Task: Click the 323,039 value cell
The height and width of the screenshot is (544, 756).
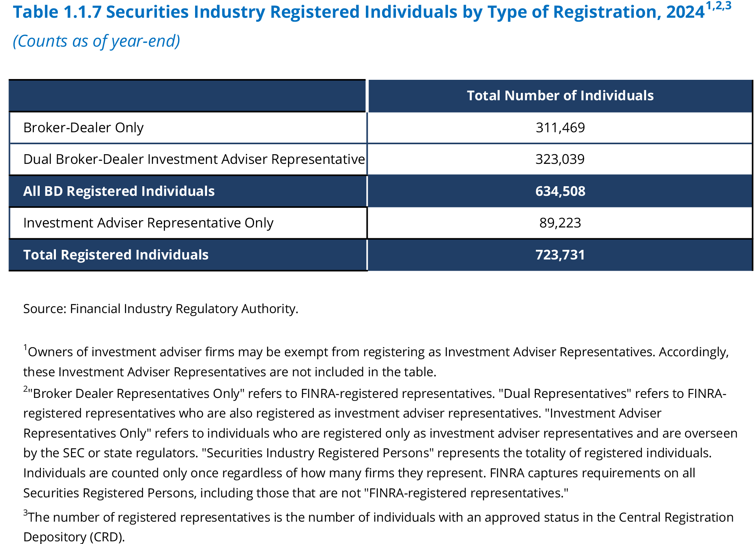Action: click(560, 159)
